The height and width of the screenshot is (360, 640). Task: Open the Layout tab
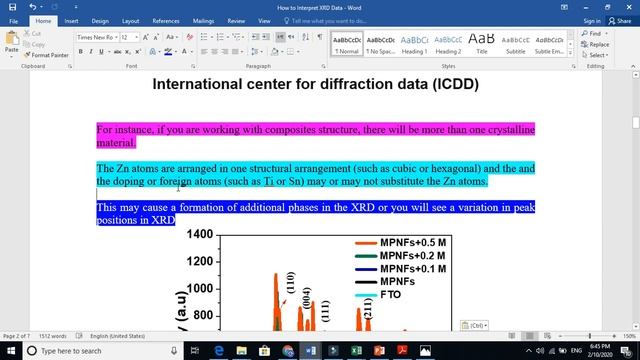pos(130,21)
